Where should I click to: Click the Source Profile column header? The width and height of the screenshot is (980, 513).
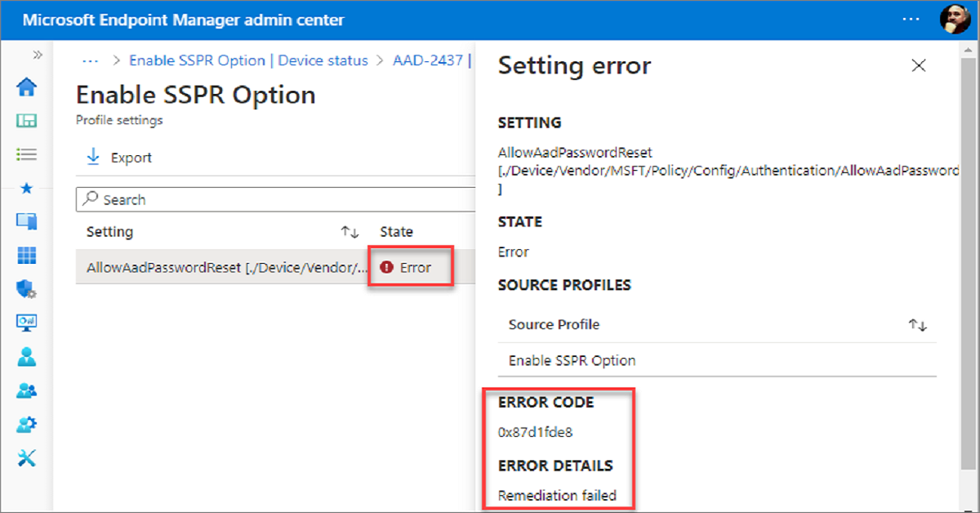tap(554, 324)
